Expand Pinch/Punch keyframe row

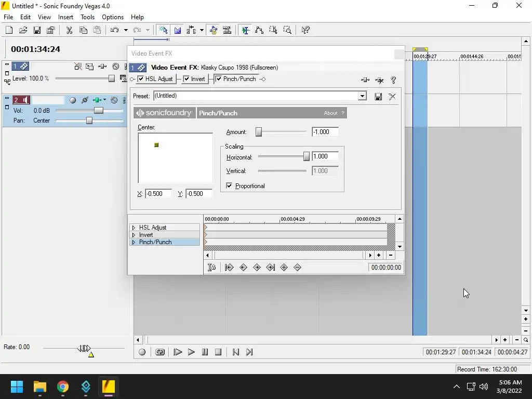[x=134, y=242]
